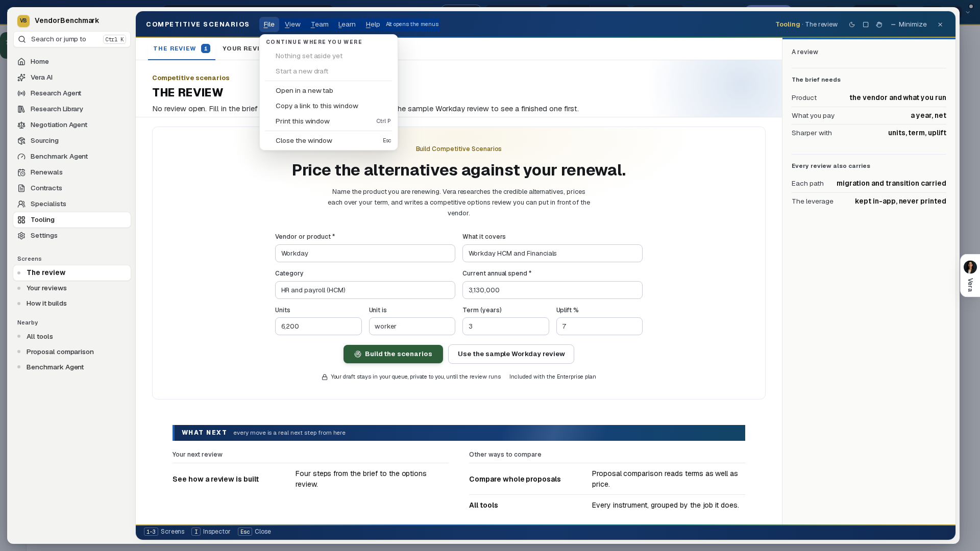Toggle dark mode with the moon icon
The image size is (980, 551).
tap(852, 24)
